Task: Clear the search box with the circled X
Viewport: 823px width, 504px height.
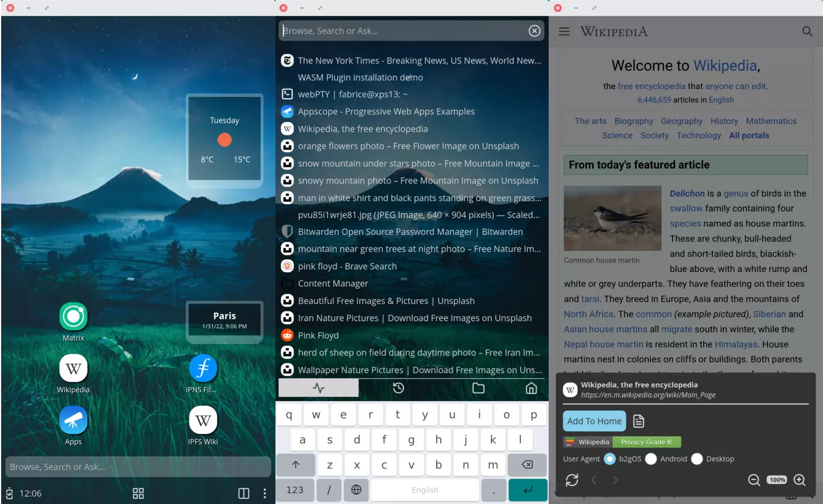Action: pyautogui.click(x=534, y=31)
